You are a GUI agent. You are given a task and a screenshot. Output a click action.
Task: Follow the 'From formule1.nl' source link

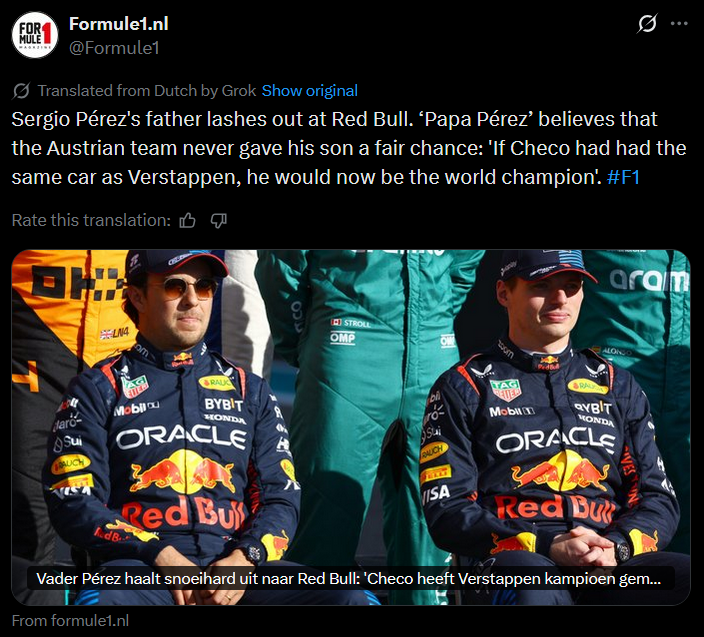(x=70, y=620)
